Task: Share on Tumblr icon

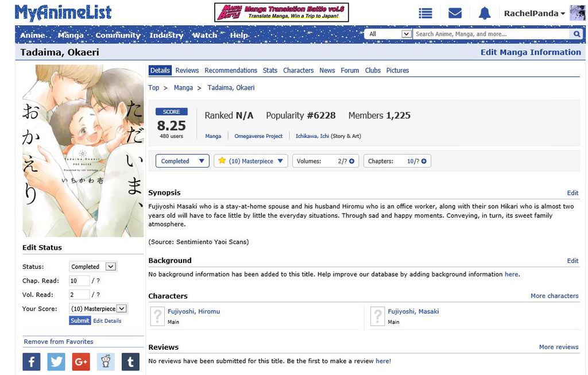Action: (130, 362)
